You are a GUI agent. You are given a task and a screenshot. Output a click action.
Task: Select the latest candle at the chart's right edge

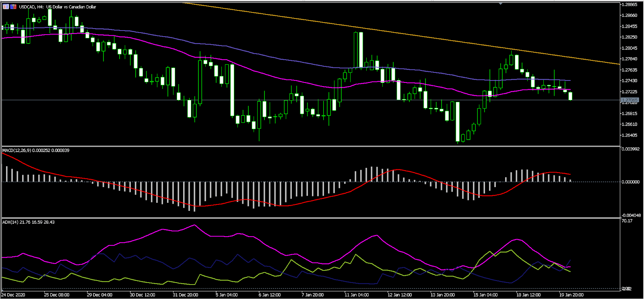pos(570,96)
